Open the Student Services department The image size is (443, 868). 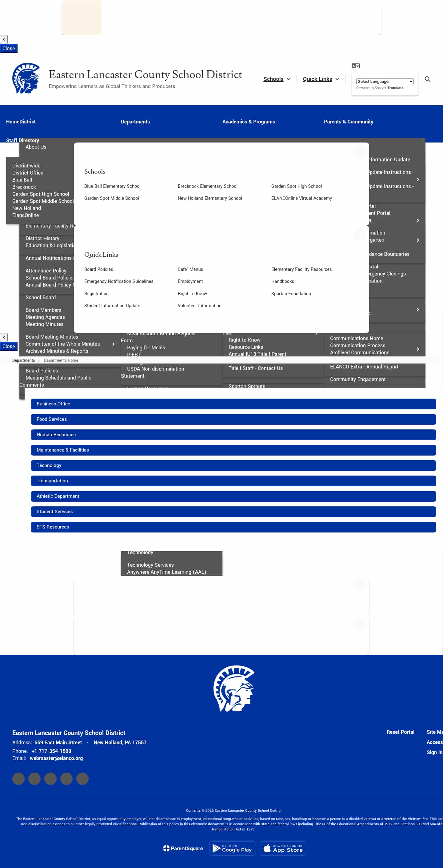point(233,512)
